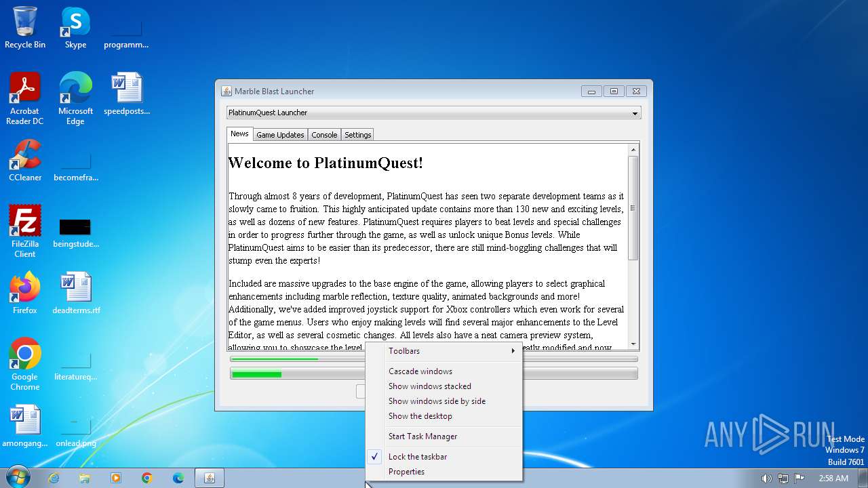868x488 pixels.
Task: Click the news scrollbar thumb
Action: (633, 208)
